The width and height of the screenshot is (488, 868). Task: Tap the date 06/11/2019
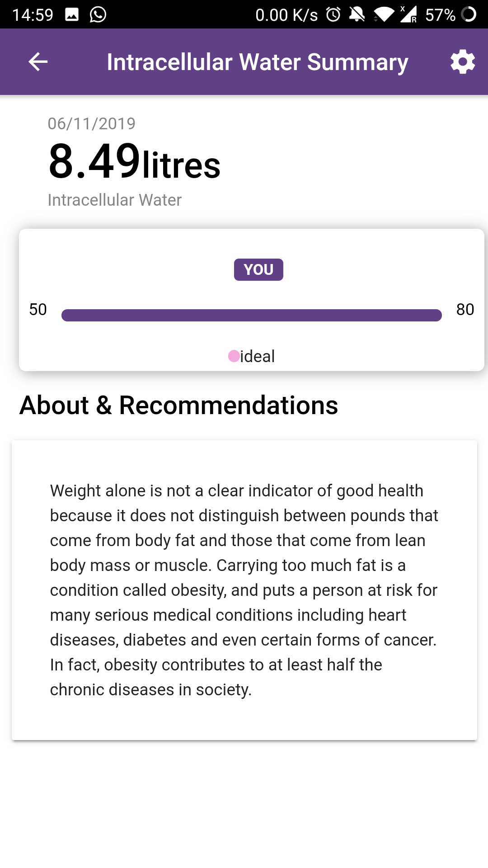click(x=92, y=123)
